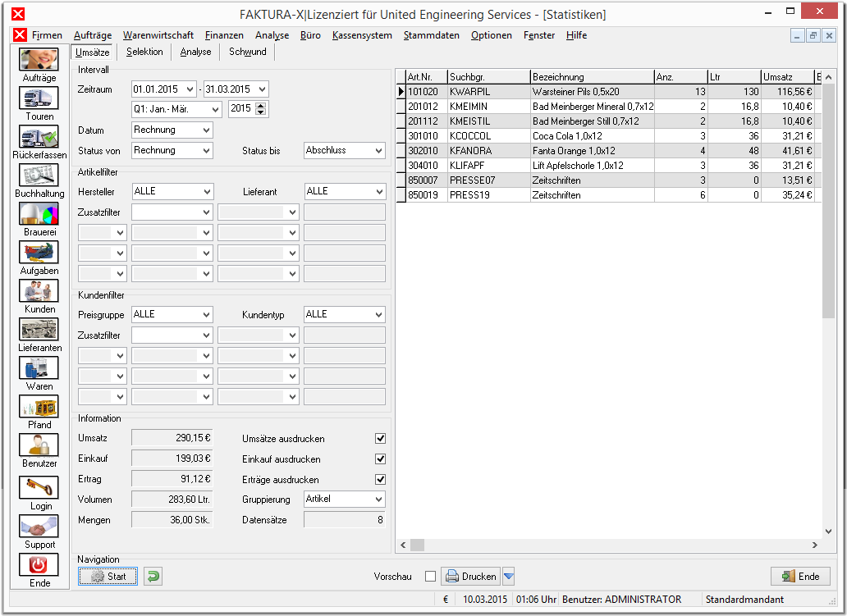The height and width of the screenshot is (616, 847).
Task: Open the Datum dropdown
Action: (206, 130)
